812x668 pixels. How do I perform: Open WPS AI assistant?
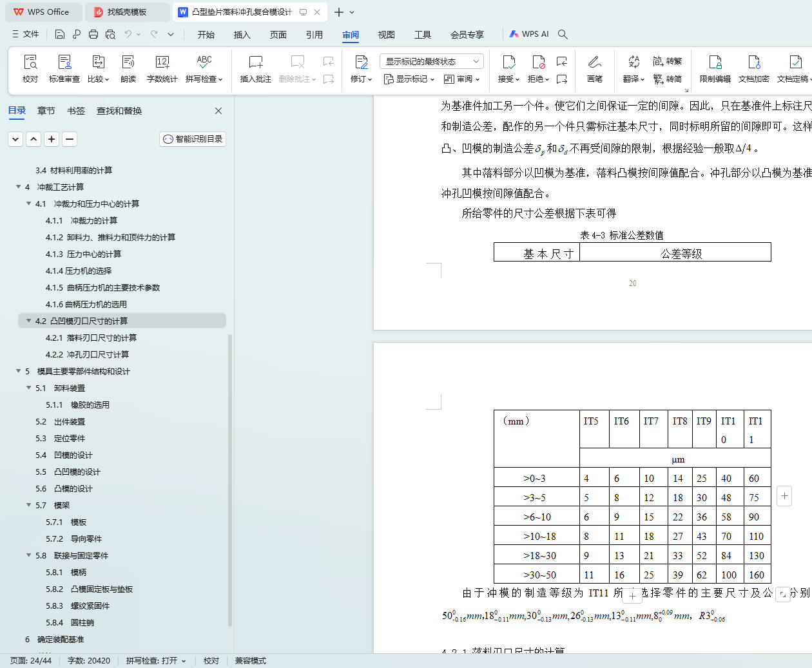[x=529, y=34]
